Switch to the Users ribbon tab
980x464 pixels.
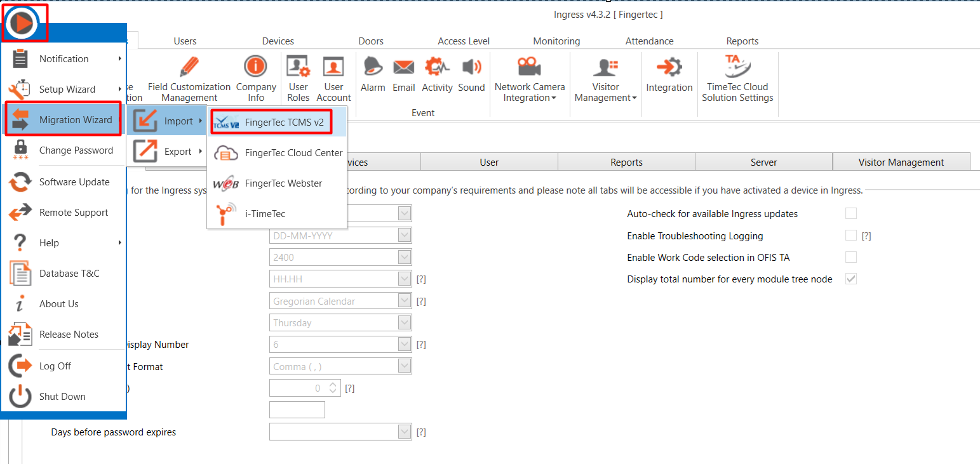(x=185, y=41)
